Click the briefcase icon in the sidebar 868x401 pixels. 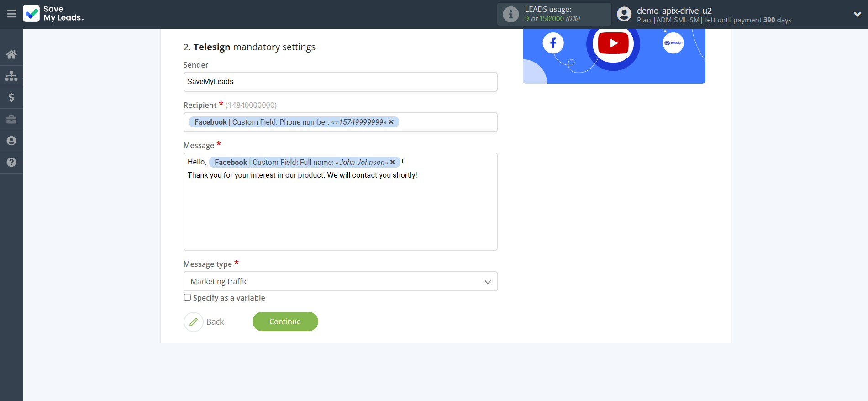tap(11, 119)
